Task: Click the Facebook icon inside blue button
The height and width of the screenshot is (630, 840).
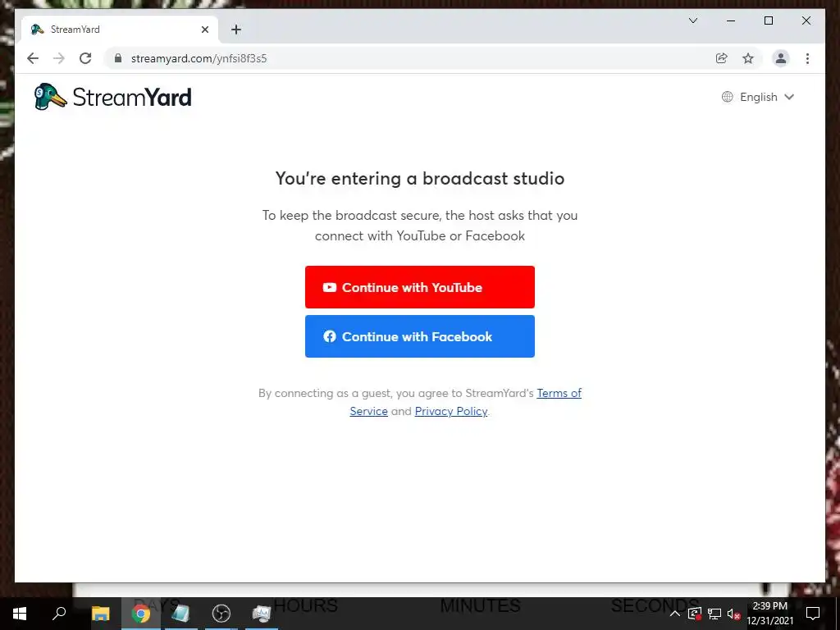Action: [330, 336]
